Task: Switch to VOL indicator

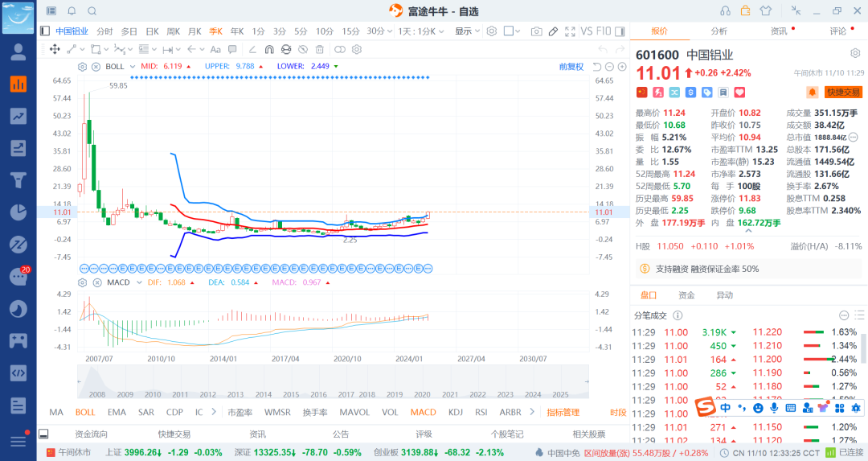Action: pos(390,412)
